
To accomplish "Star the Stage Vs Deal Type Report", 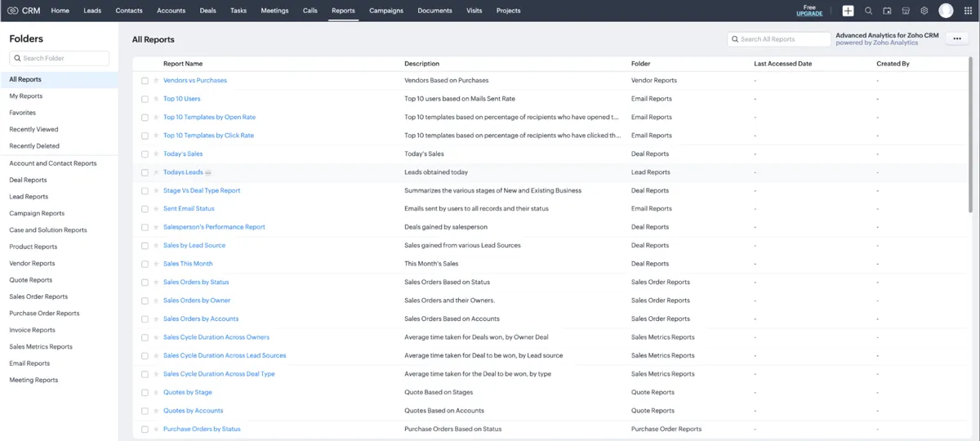I will coord(156,190).
